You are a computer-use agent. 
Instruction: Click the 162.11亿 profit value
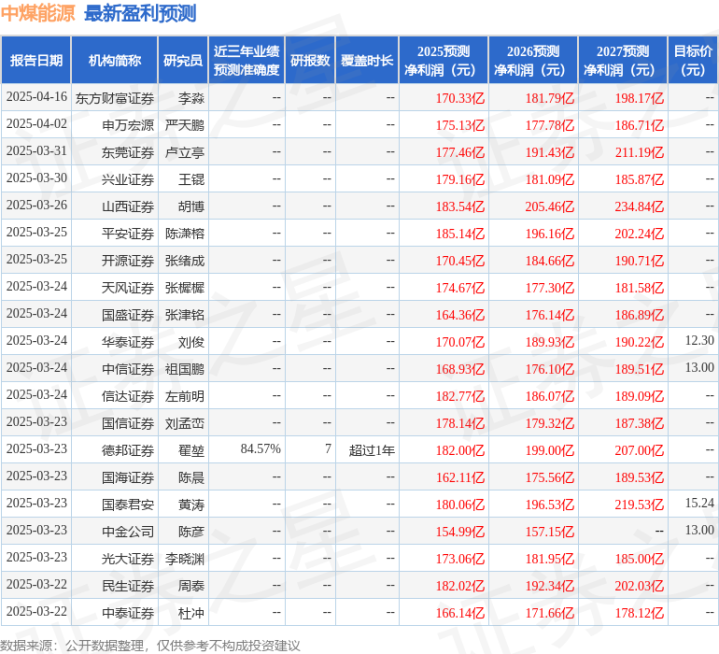(460, 477)
